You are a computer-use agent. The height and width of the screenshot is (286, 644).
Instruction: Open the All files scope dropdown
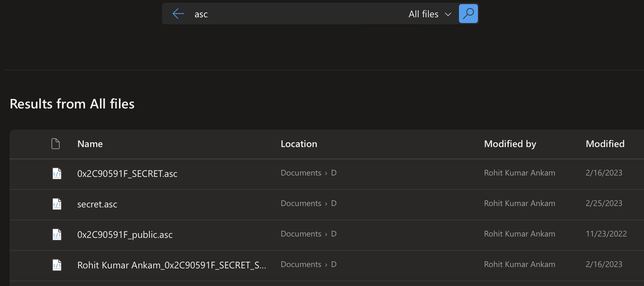[x=429, y=14]
